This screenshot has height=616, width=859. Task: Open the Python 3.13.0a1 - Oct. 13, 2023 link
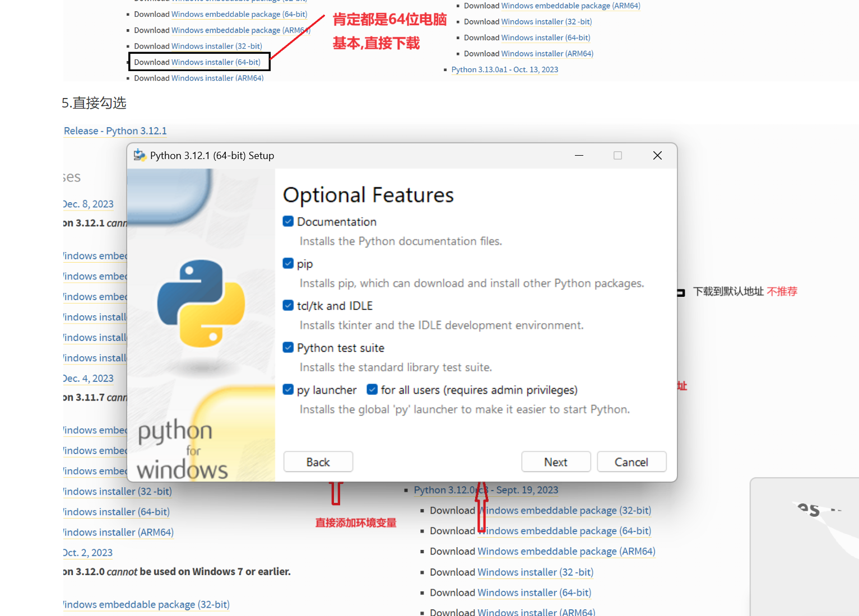click(x=505, y=69)
